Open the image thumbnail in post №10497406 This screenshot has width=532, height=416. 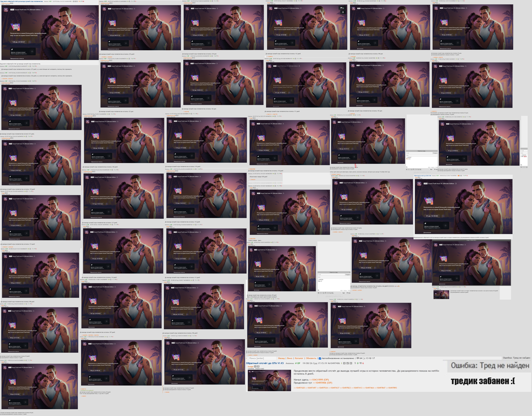tap(269, 380)
